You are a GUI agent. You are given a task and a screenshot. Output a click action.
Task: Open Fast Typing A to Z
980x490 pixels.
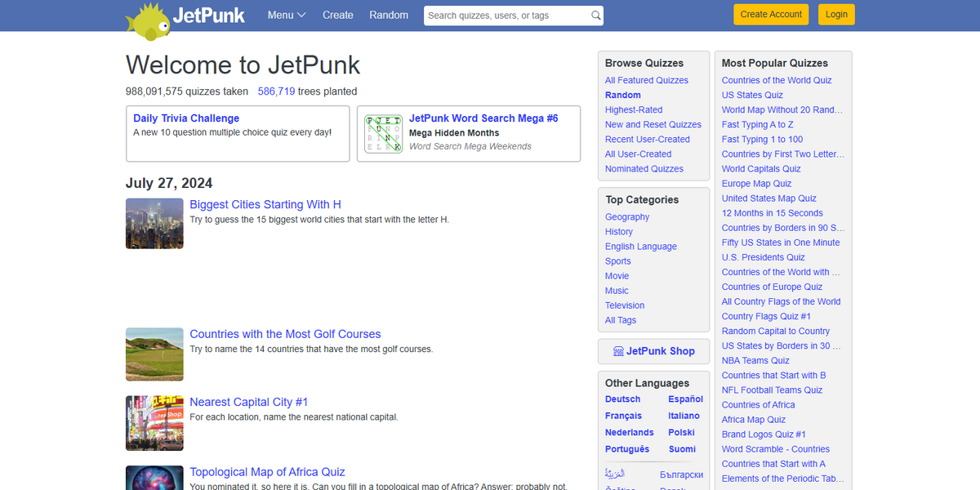point(758,124)
